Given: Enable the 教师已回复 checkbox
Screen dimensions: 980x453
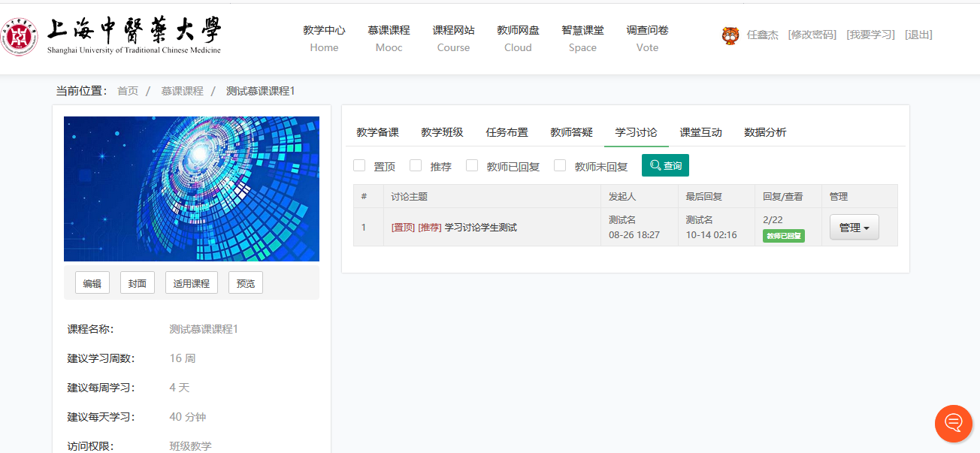Looking at the screenshot, I should [472, 165].
